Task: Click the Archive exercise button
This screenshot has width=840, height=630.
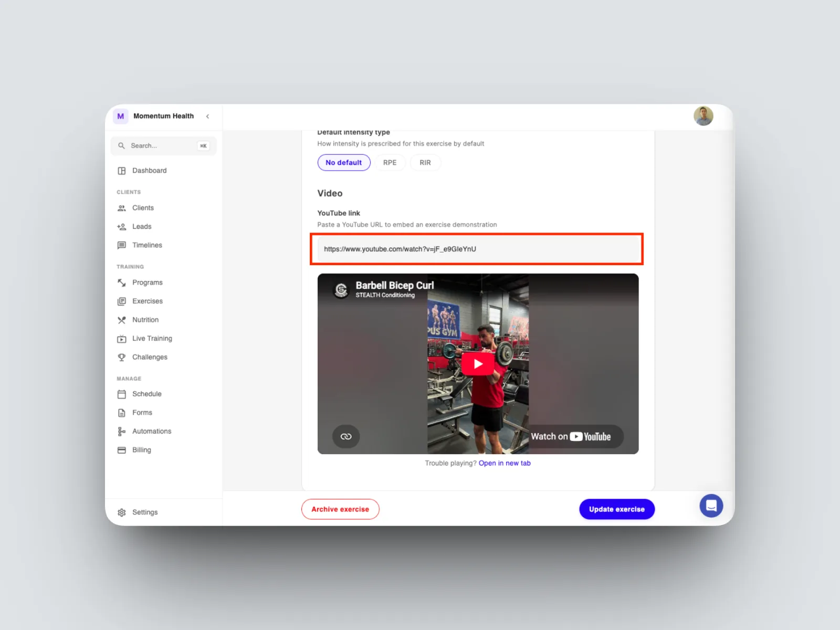Action: tap(340, 509)
